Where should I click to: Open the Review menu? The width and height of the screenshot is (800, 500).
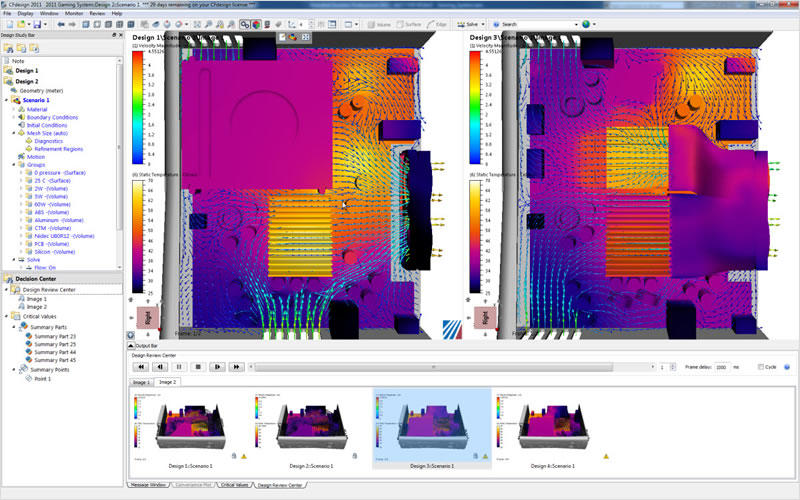[x=97, y=13]
